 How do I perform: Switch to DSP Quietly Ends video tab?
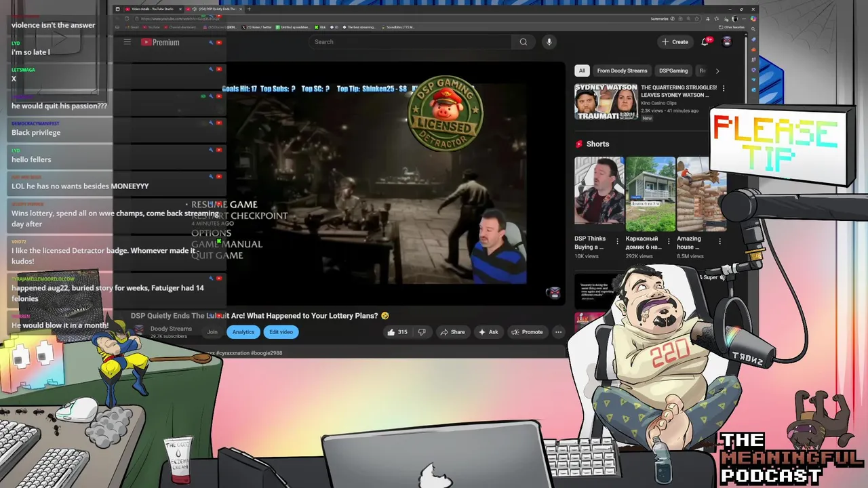pos(214,9)
